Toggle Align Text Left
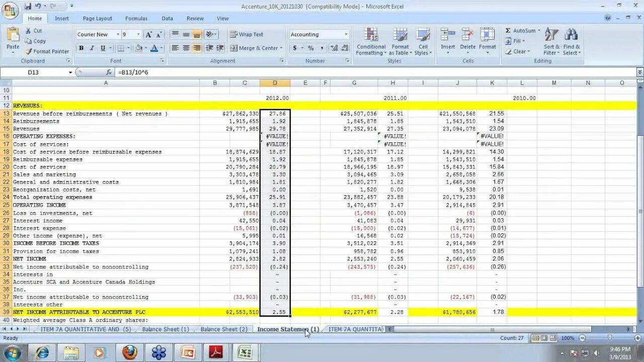Viewport: 644px width, 362px height. click(175, 48)
